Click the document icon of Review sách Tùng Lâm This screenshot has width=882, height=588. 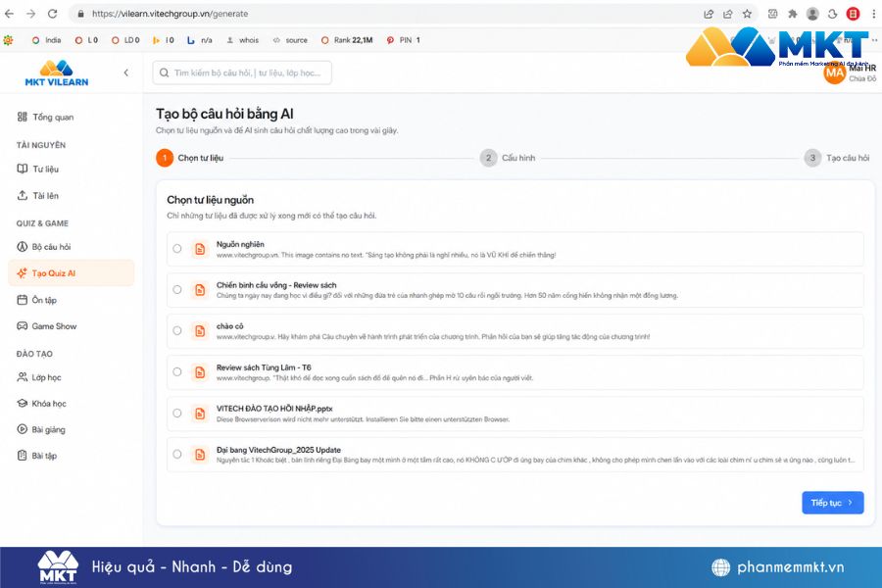tap(200, 372)
